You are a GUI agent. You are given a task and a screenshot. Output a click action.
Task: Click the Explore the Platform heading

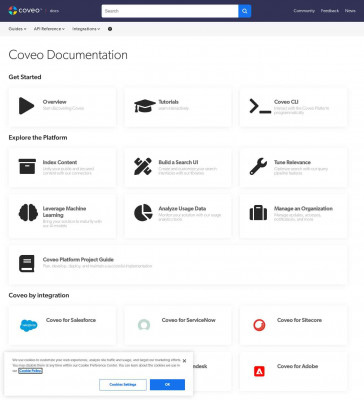coord(38,138)
